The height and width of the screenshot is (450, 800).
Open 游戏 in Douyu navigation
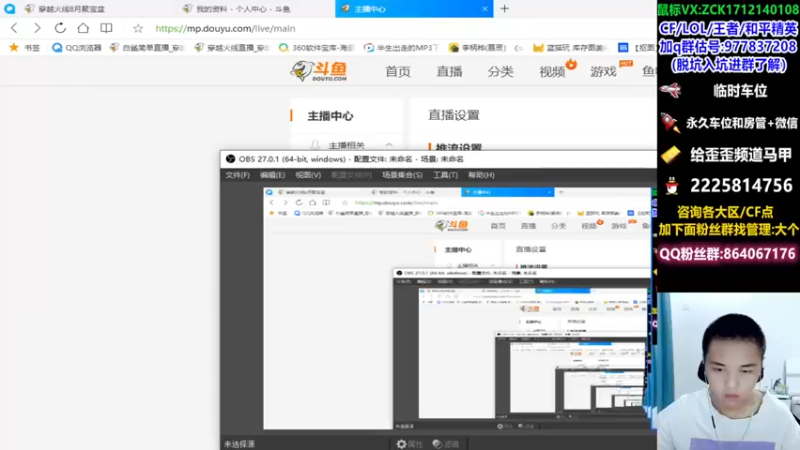point(603,71)
